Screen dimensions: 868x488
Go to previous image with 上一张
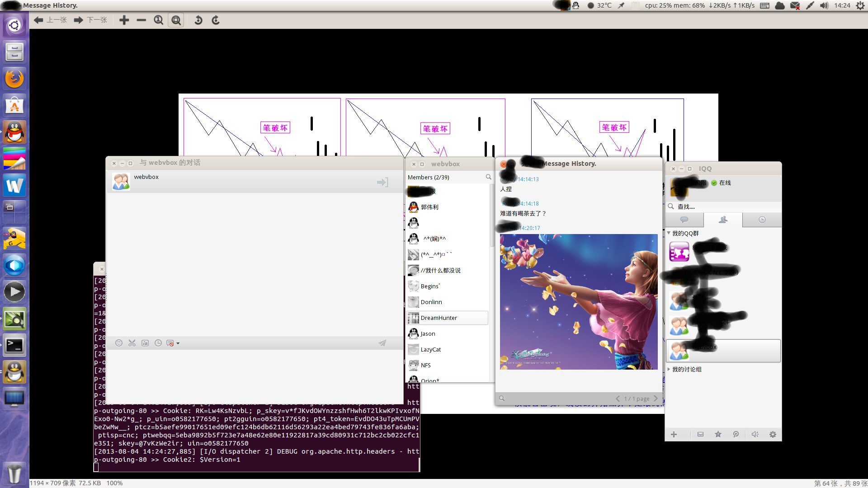50,20
